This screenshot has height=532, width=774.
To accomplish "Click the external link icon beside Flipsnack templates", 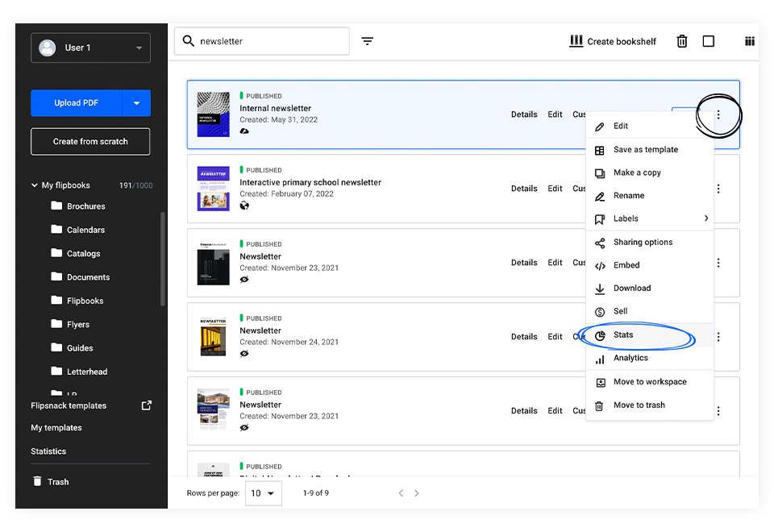I will [146, 405].
